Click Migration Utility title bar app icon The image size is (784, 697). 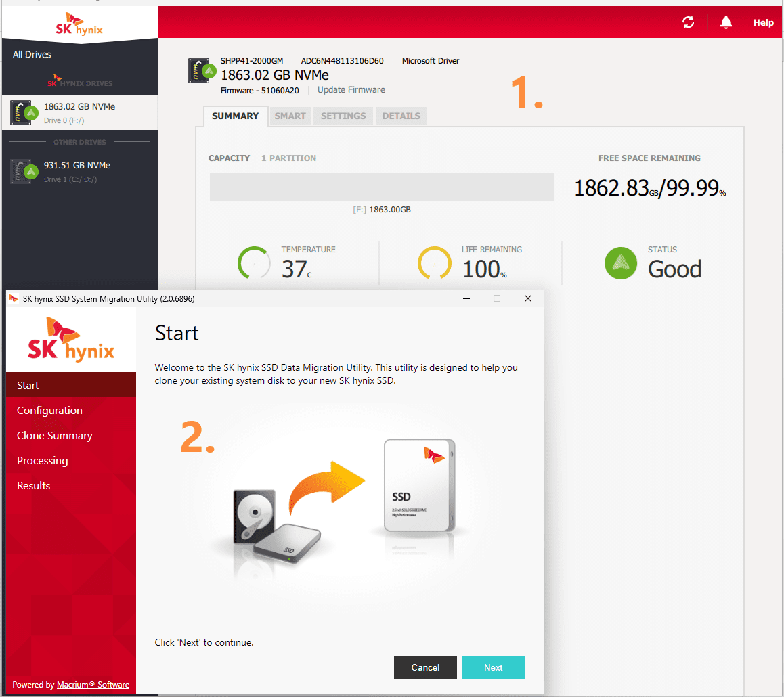[x=14, y=299]
